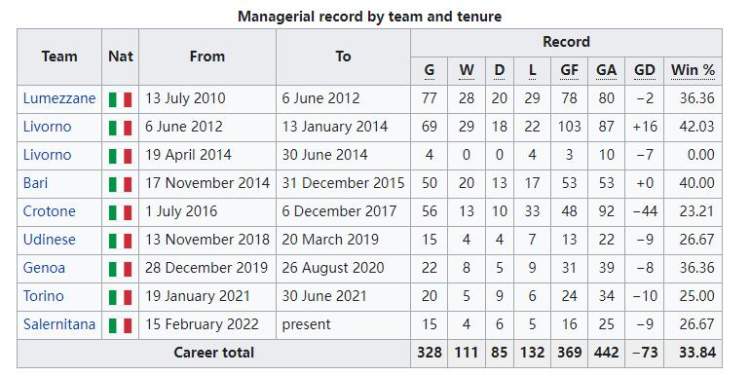The image size is (750, 376).
Task: Click the Italian flag next to Crotone
Action: tap(120, 212)
